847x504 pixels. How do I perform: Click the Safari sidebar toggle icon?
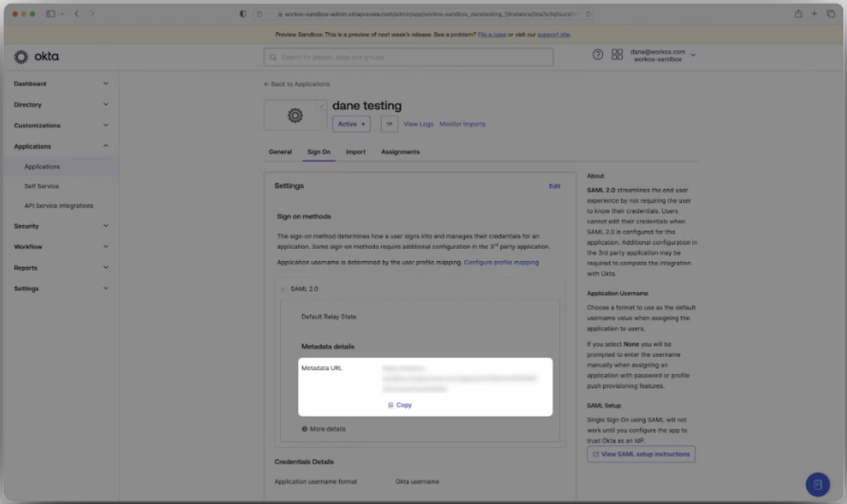tap(51, 14)
